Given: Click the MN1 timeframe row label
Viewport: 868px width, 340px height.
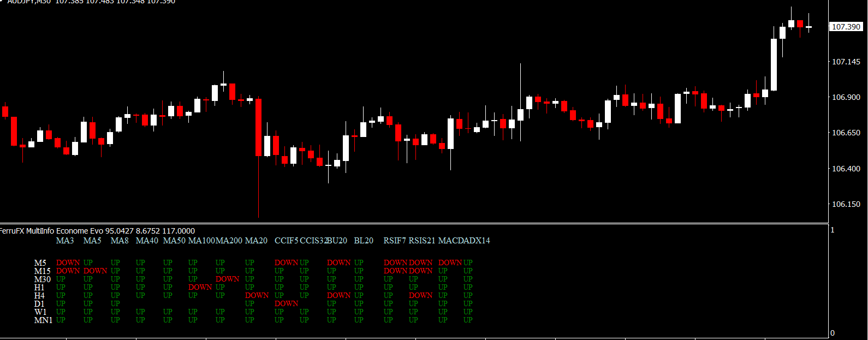Looking at the screenshot, I should tap(43, 320).
